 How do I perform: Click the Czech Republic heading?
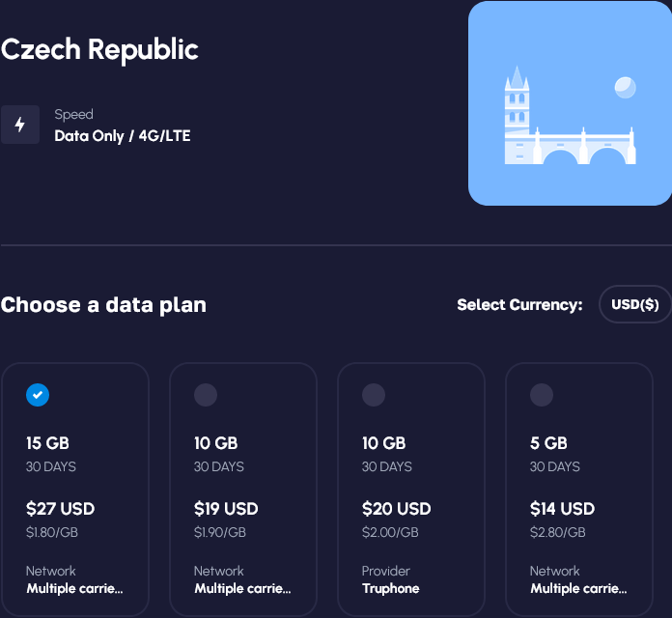(99, 50)
